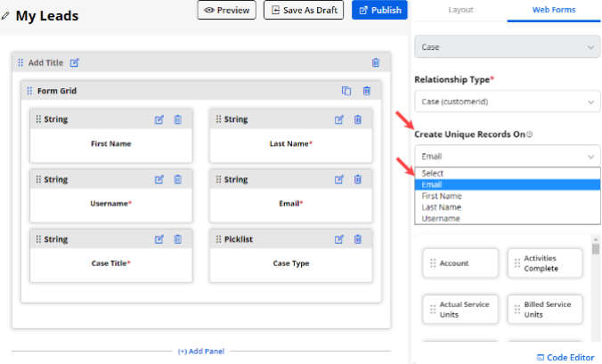Click the pencil icon beside My Leads
The height and width of the screenshot is (364, 602).
6,16
